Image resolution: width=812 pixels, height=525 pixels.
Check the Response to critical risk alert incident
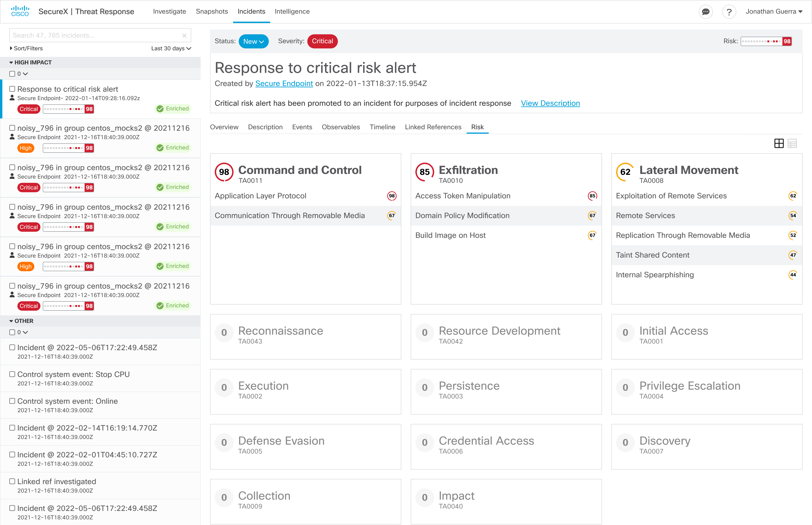coord(12,89)
